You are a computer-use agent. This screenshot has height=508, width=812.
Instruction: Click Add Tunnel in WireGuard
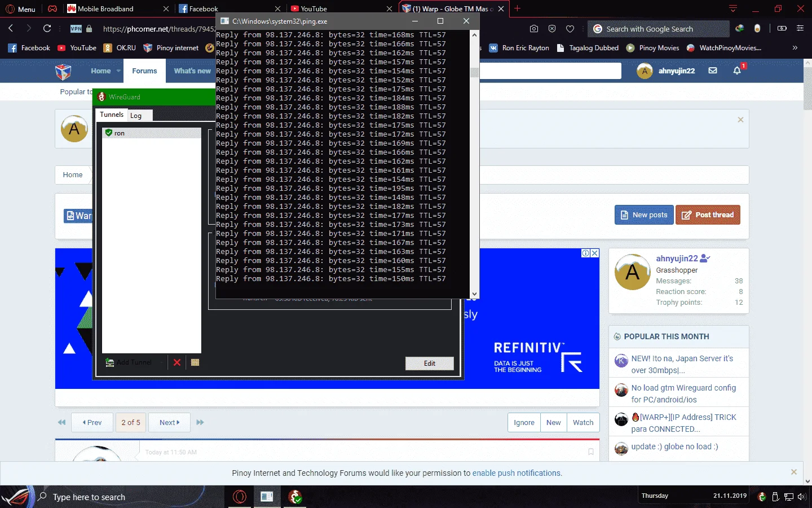(x=129, y=362)
